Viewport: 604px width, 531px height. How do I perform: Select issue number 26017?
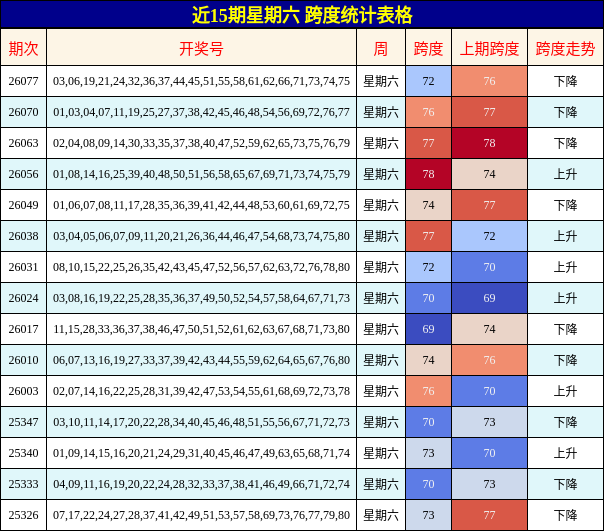click(x=23, y=329)
